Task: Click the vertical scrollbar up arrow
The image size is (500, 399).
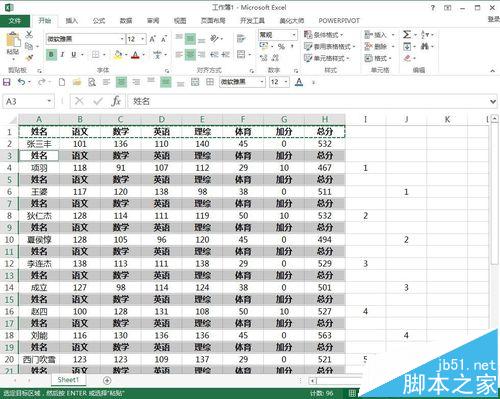Action: (x=495, y=118)
